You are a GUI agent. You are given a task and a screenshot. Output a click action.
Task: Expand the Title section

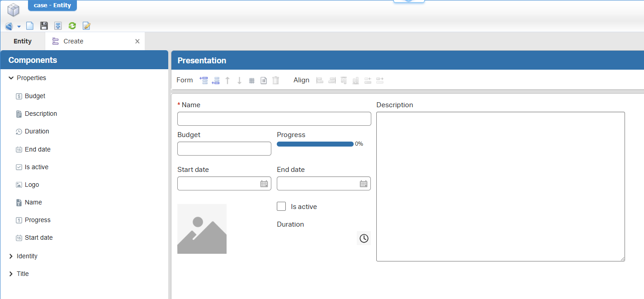(x=11, y=274)
